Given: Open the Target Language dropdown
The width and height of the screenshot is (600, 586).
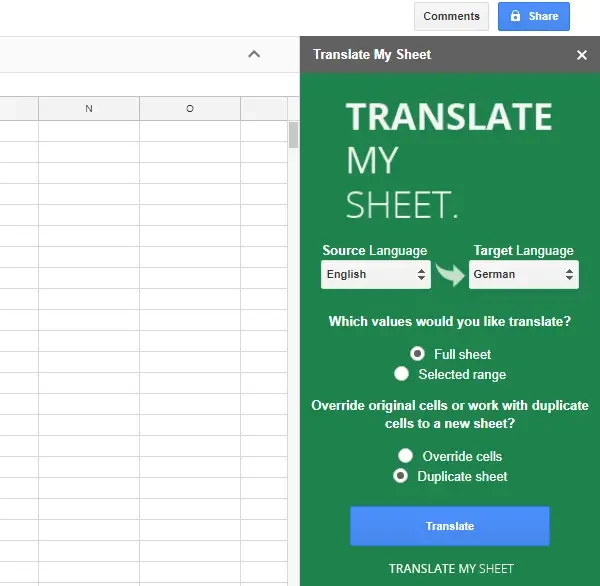Looking at the screenshot, I should coord(523,274).
